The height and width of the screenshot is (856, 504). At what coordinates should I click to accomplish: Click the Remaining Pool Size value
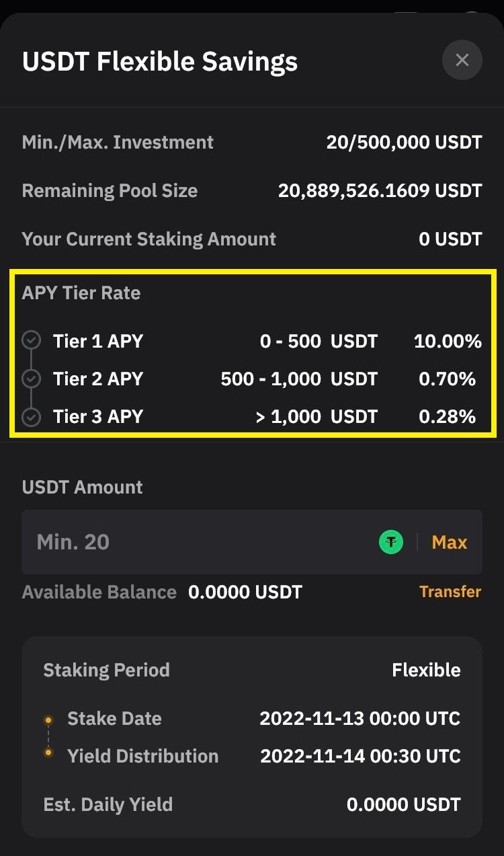[x=380, y=191]
